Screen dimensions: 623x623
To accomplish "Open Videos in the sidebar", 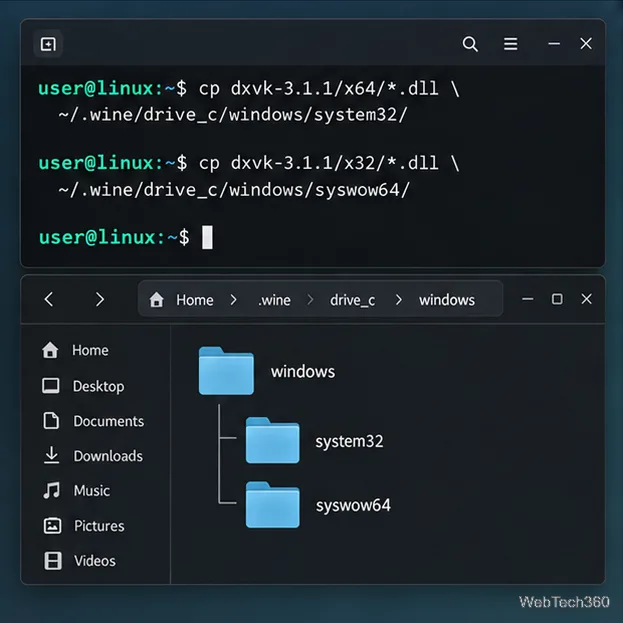I will click(x=95, y=561).
